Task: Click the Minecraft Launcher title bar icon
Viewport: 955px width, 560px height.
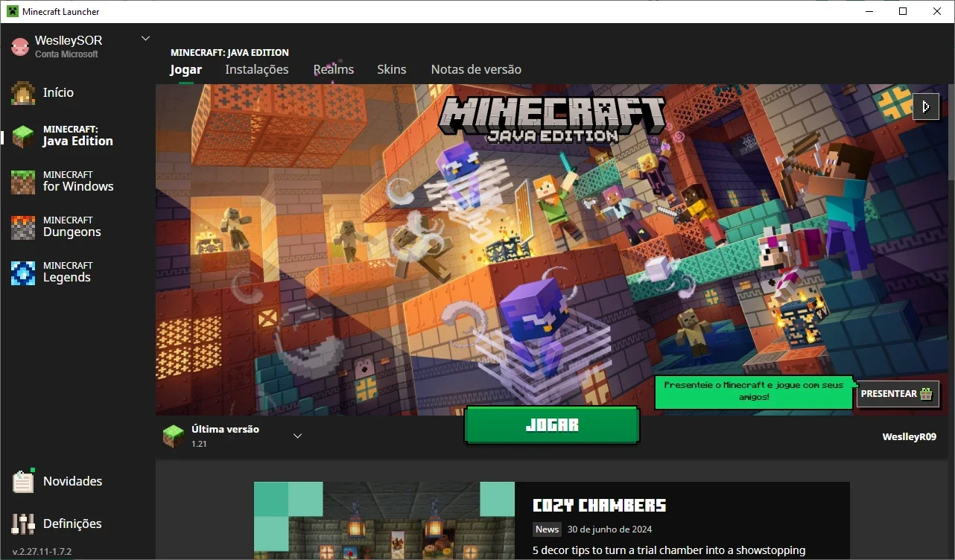Action: point(12,11)
